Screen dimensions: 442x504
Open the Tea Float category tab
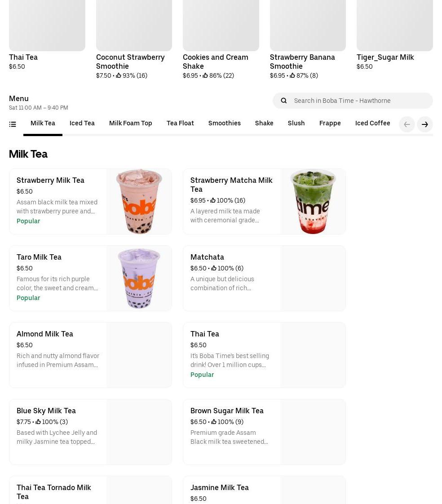180,123
